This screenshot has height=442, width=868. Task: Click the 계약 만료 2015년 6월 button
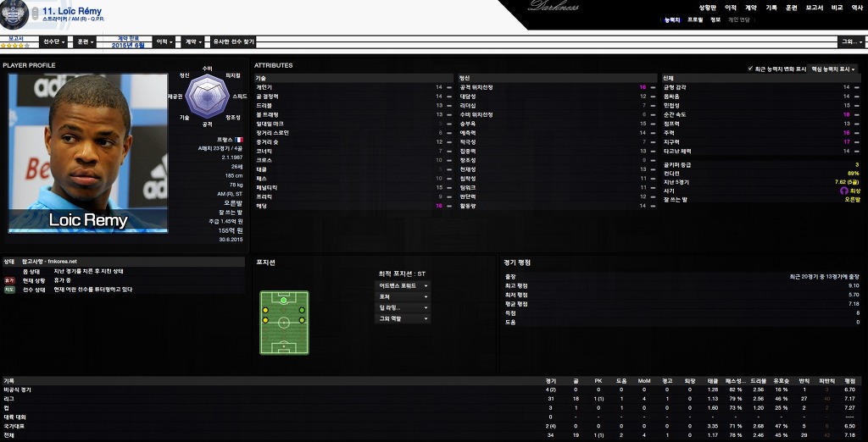tap(127, 42)
